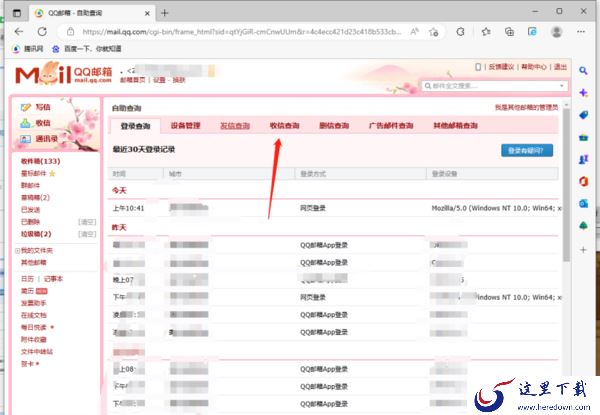The image size is (600, 415).
Task: Open the 通讯录 contacts icon
Action: click(25, 139)
